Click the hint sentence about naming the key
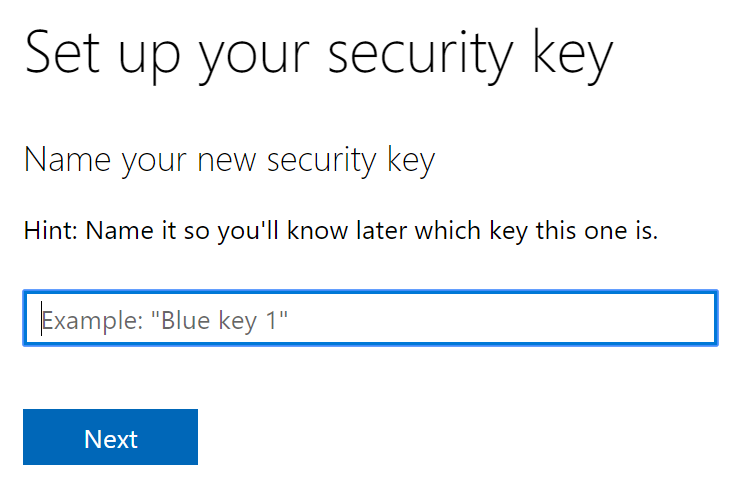Screen dimensions: 752x486 pyautogui.click(x=340, y=232)
